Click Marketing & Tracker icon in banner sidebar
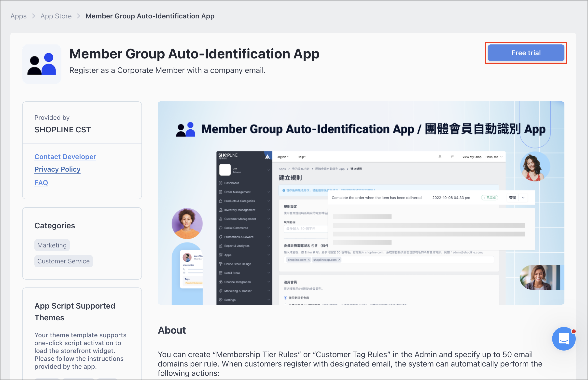The height and width of the screenshot is (380, 588). 220,291
